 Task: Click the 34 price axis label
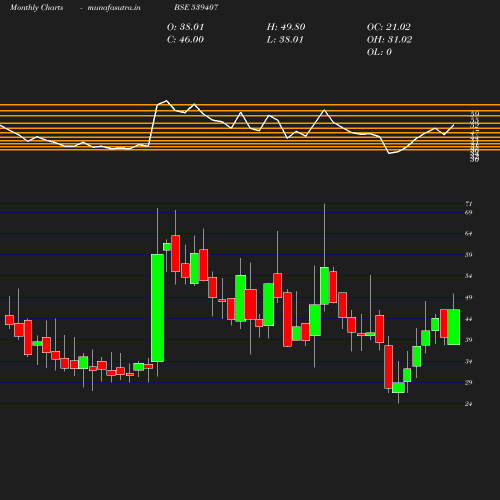click(469, 361)
